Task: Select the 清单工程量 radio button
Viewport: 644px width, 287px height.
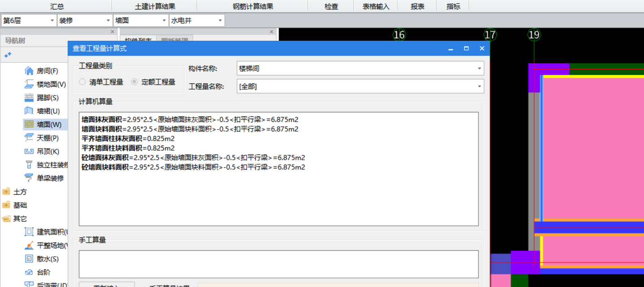Action: click(82, 81)
